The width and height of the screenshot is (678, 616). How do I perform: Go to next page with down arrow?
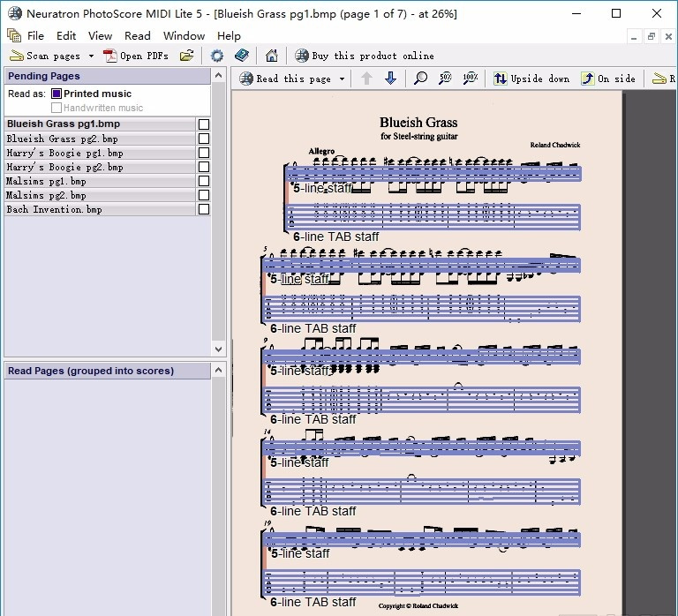pyautogui.click(x=390, y=79)
